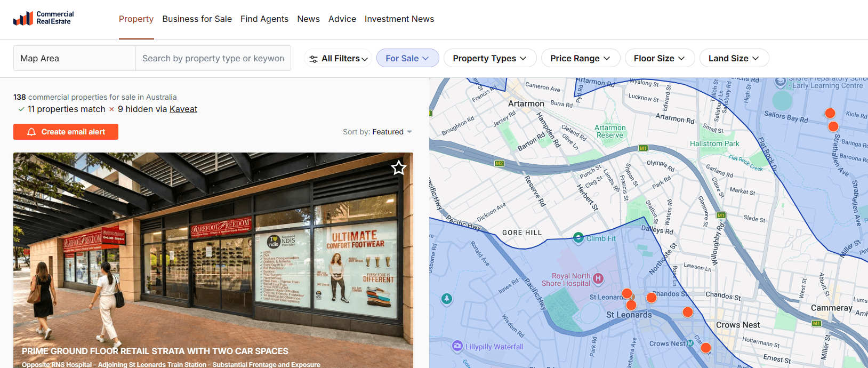Open Investment News section
Image resolution: width=868 pixels, height=368 pixels.
tap(399, 19)
